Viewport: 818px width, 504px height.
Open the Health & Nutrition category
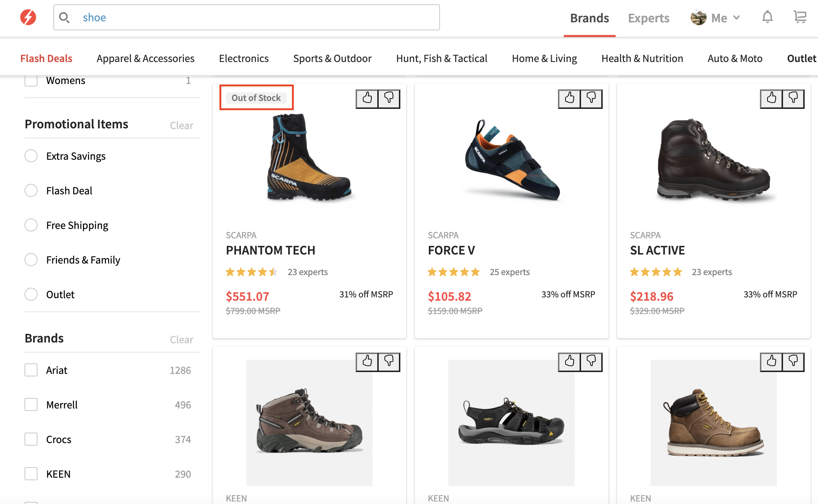(x=642, y=58)
